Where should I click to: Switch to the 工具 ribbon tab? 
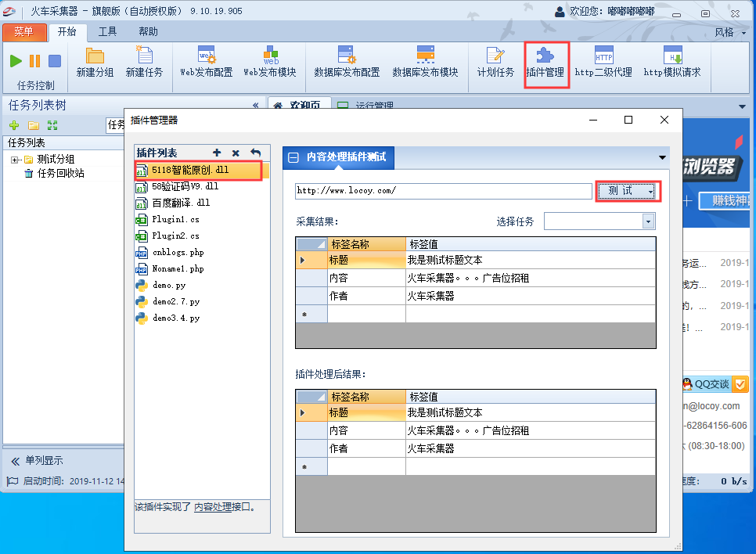pos(107,32)
